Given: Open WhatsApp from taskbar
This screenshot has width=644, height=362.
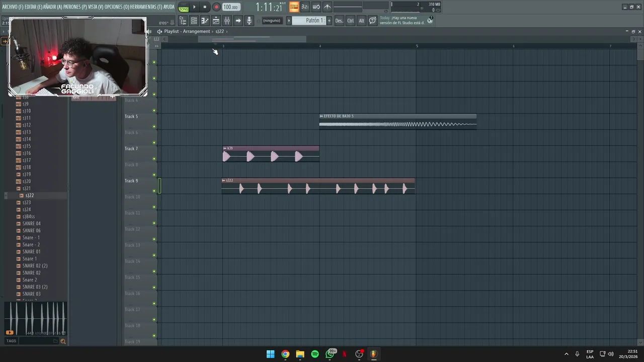Looking at the screenshot, I should (x=330, y=354).
